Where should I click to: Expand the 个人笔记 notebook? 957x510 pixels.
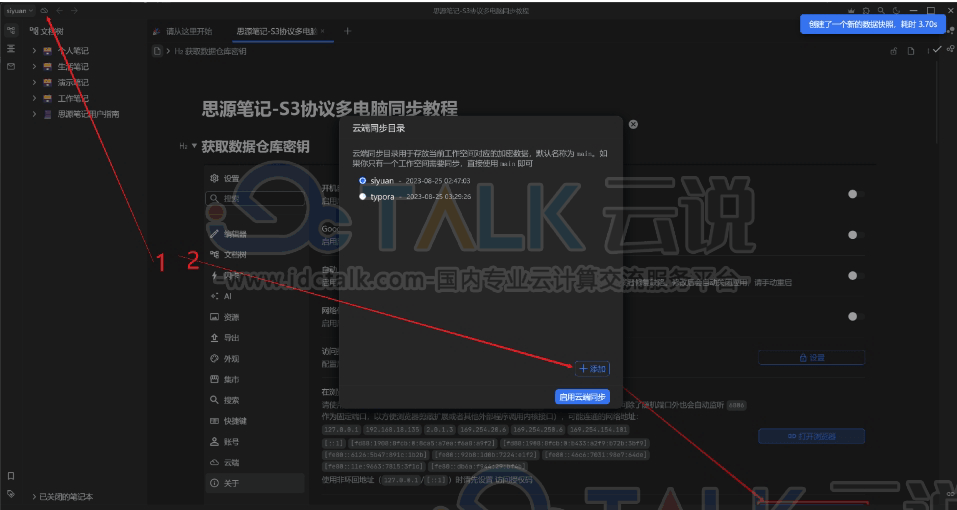(x=35, y=51)
